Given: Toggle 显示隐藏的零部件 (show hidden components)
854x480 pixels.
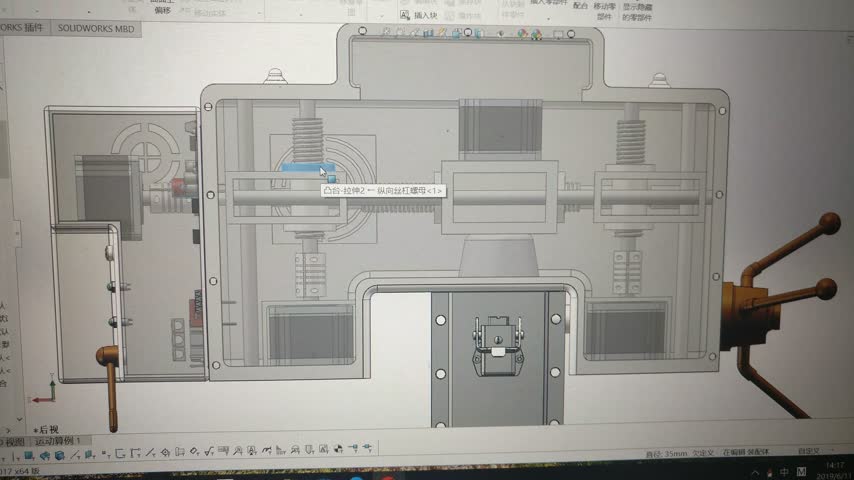Looking at the screenshot, I should click(642, 11).
